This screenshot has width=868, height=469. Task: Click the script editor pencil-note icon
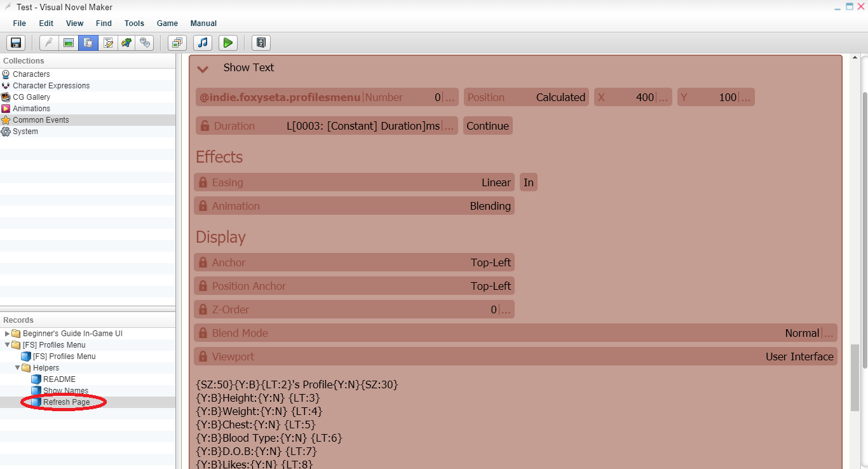(x=108, y=43)
